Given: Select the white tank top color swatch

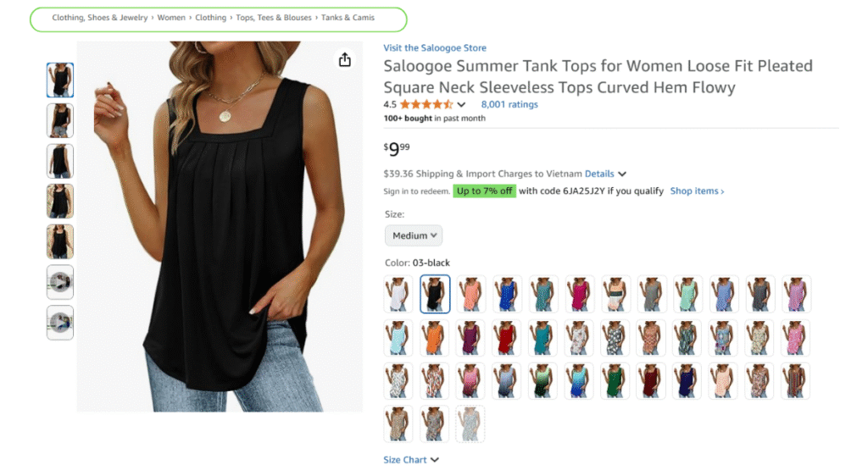Looking at the screenshot, I should pyautogui.click(x=398, y=294).
